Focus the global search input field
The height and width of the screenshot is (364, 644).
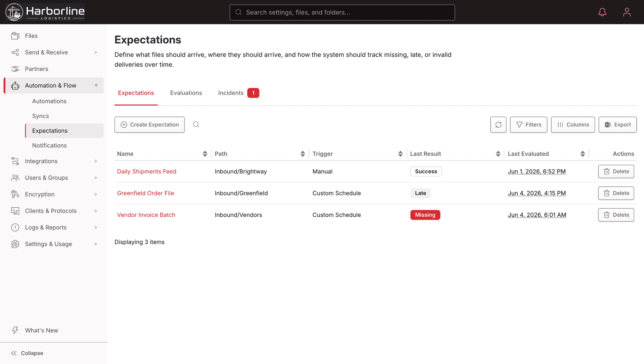click(342, 12)
